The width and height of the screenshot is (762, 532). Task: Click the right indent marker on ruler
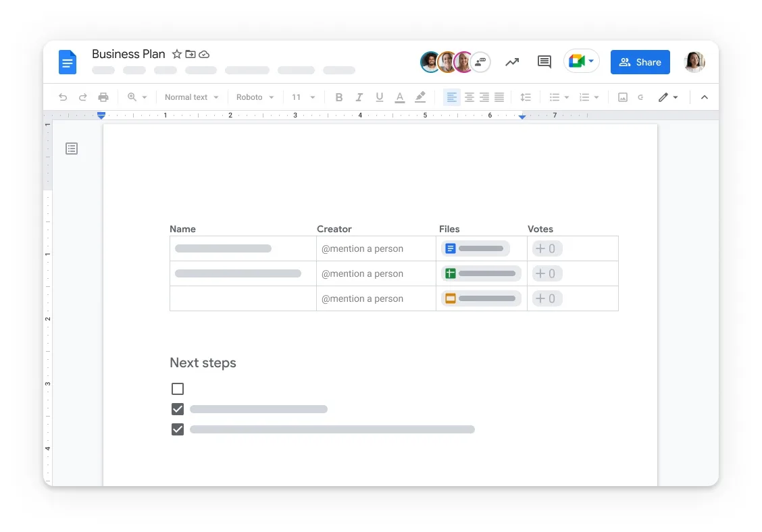522,117
